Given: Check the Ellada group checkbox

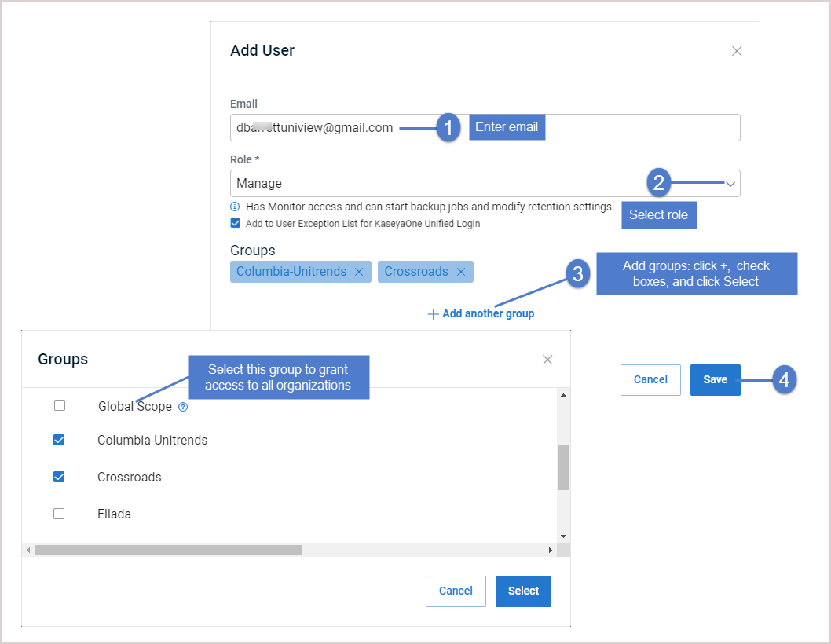Looking at the screenshot, I should (x=59, y=514).
